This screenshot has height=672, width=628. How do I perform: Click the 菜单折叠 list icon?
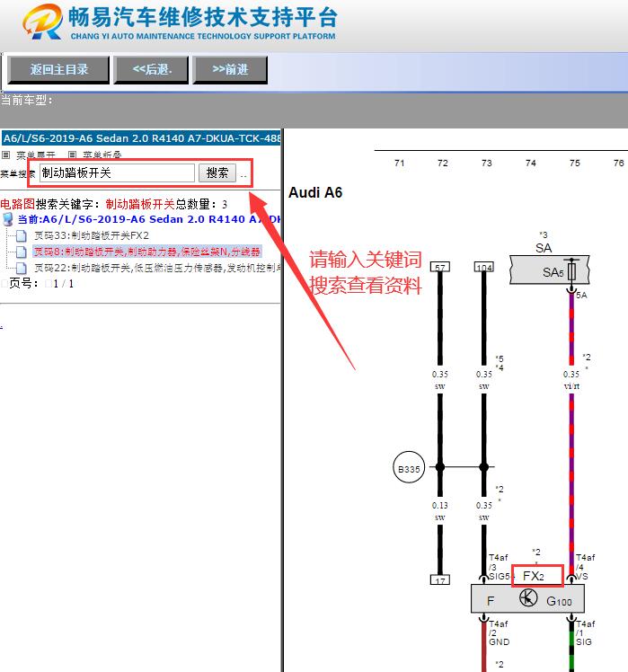coord(73,155)
